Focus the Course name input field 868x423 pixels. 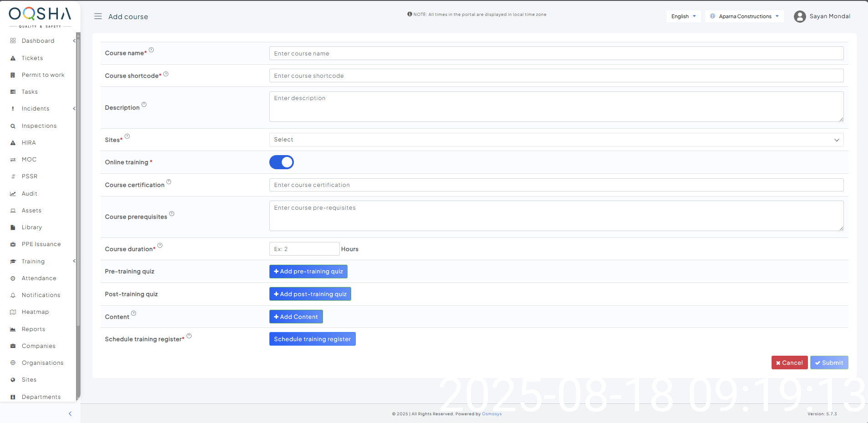click(556, 53)
